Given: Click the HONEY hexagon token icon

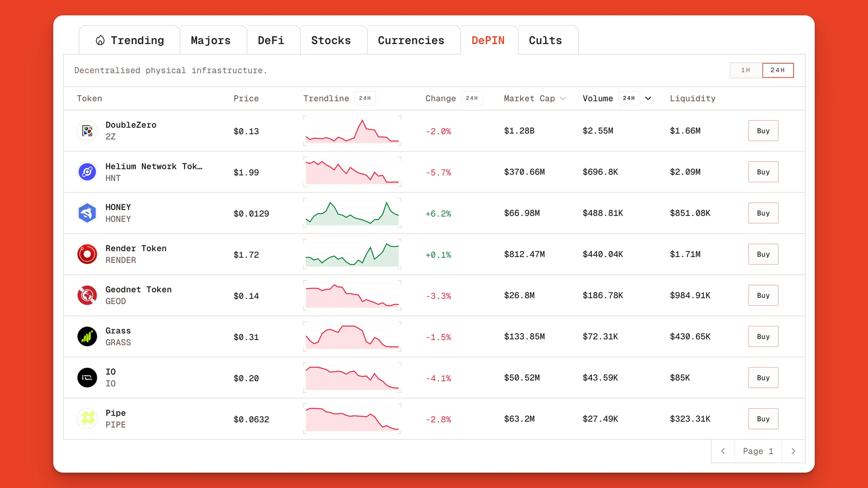Looking at the screenshot, I should pos(87,213).
